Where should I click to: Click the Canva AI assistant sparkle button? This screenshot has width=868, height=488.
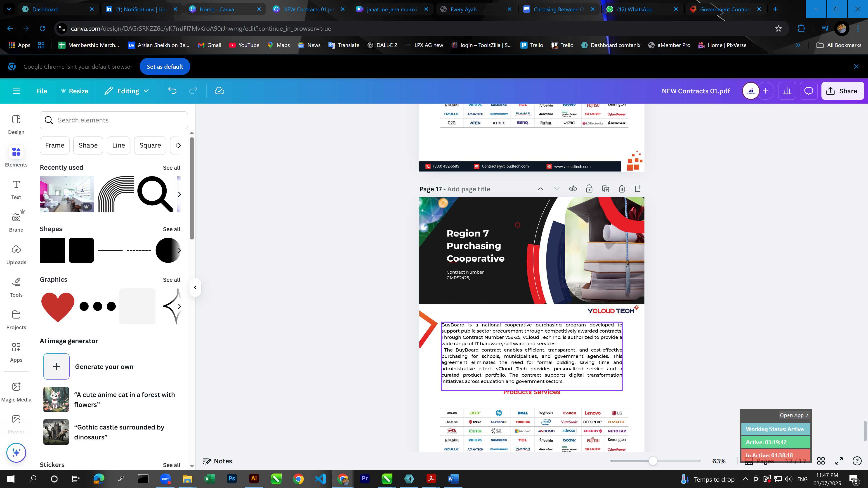point(16,453)
